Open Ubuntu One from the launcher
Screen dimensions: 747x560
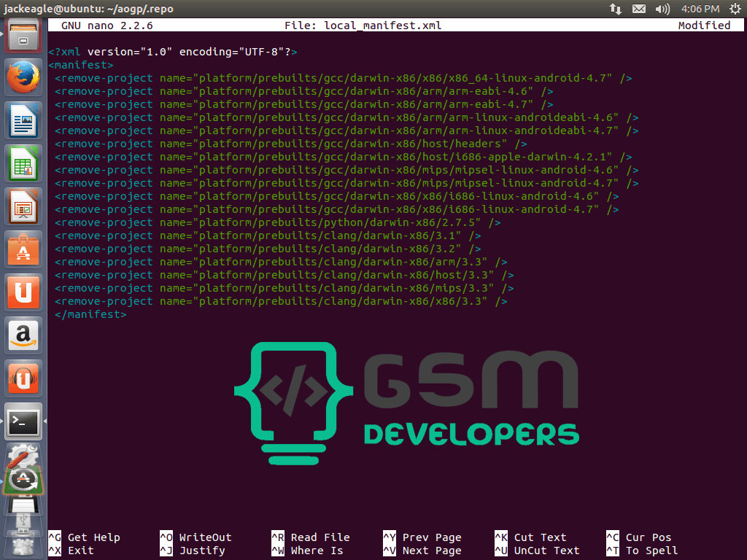23,292
